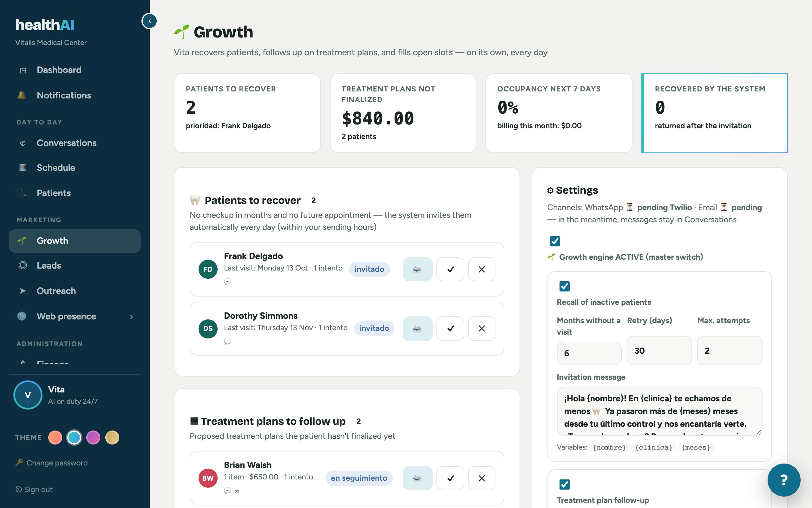Dismiss Dorothy Simmons with the X button
Screen dimensions: 812x508
(x=481, y=328)
